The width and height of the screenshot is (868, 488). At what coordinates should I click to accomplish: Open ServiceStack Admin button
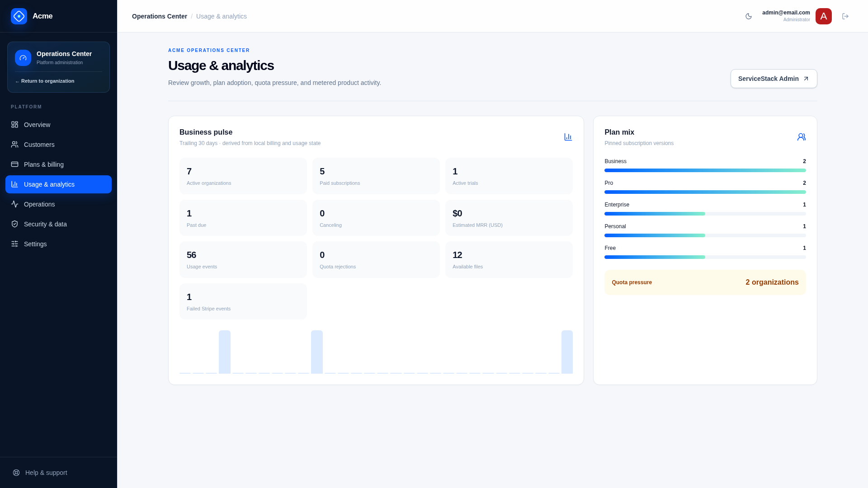point(774,79)
